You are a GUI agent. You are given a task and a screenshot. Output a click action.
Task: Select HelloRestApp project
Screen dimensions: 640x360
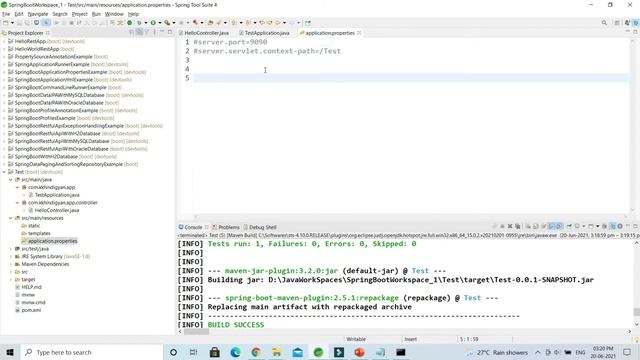pyautogui.click(x=30, y=41)
